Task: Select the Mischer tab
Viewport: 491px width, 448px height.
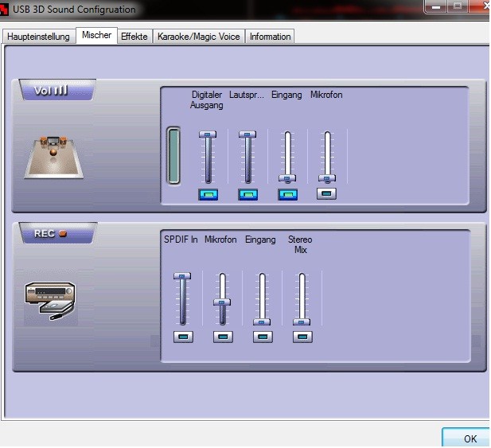Action: (x=96, y=35)
